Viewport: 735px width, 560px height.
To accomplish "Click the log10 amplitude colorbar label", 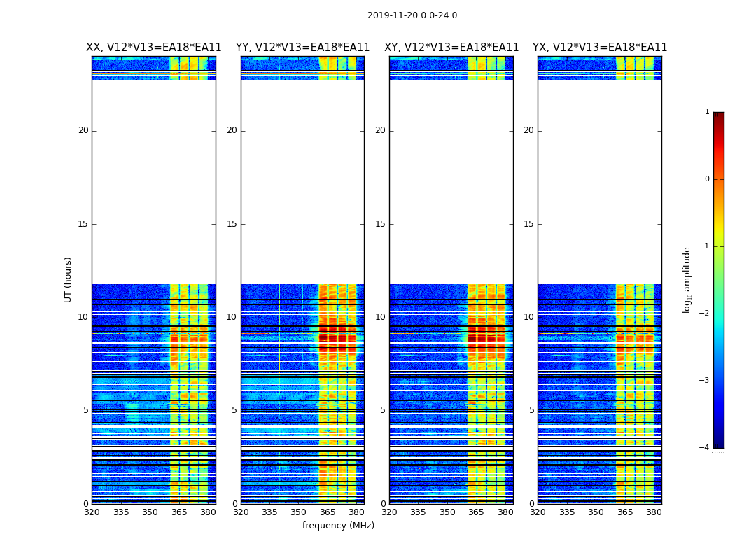I will point(687,280).
